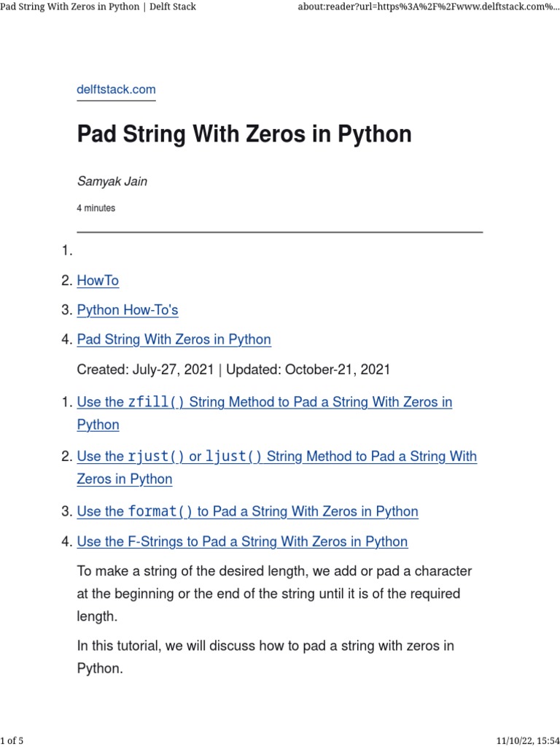This screenshot has height=747, width=560.
Task: Click paragraph starting with To make a string
Action: coord(274,593)
